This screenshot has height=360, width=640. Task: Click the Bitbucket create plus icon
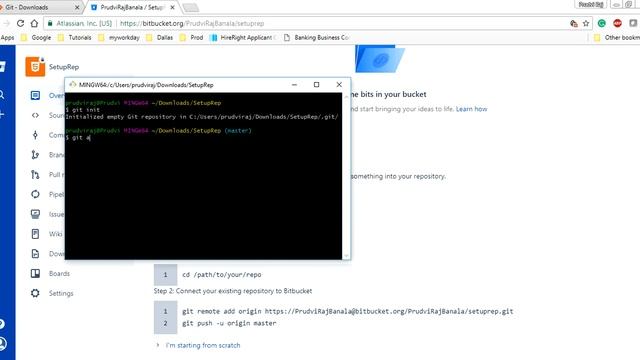(x=2, y=115)
